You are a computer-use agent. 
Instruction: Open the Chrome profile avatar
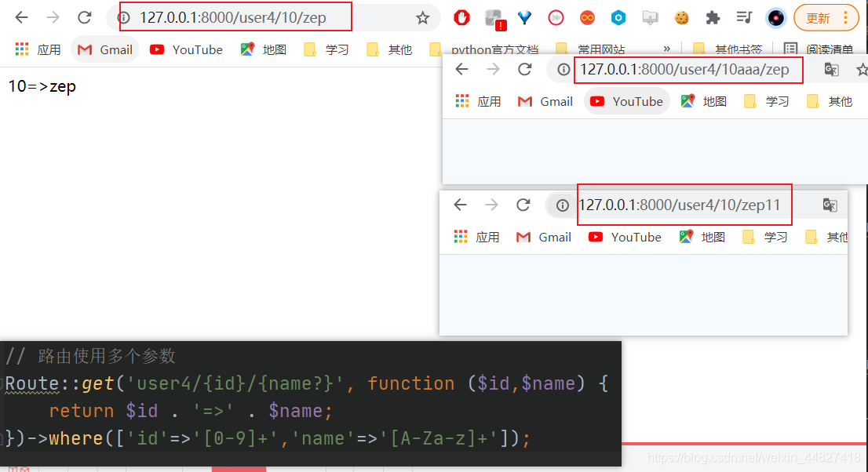775,18
